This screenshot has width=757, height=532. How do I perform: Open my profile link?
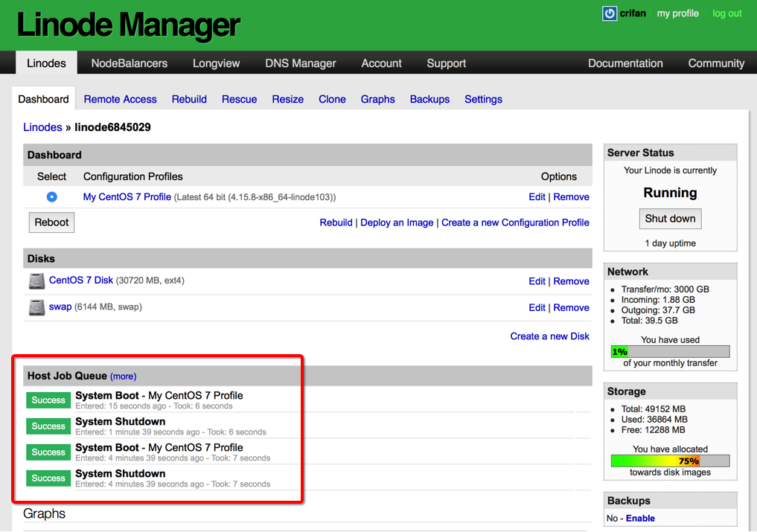point(677,13)
